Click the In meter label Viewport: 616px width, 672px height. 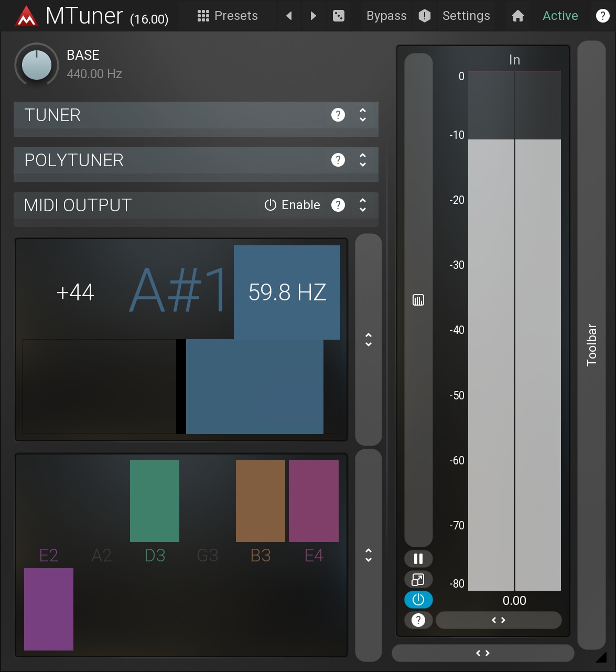[514, 60]
